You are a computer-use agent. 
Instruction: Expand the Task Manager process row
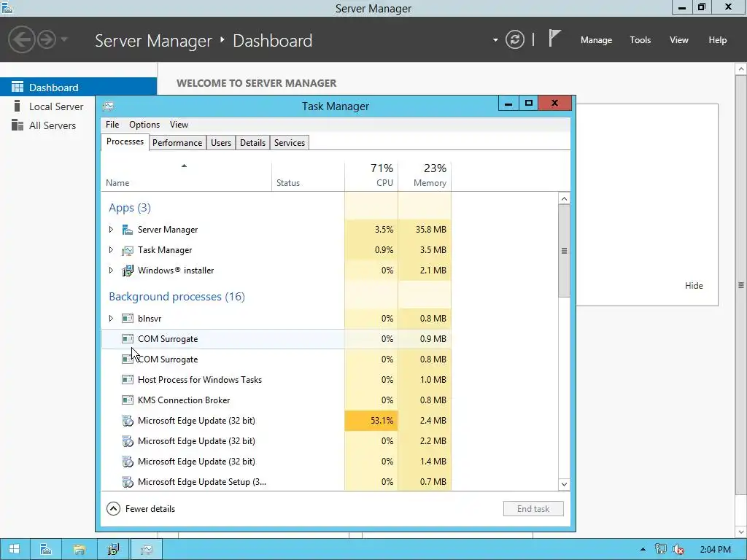pyautogui.click(x=111, y=250)
